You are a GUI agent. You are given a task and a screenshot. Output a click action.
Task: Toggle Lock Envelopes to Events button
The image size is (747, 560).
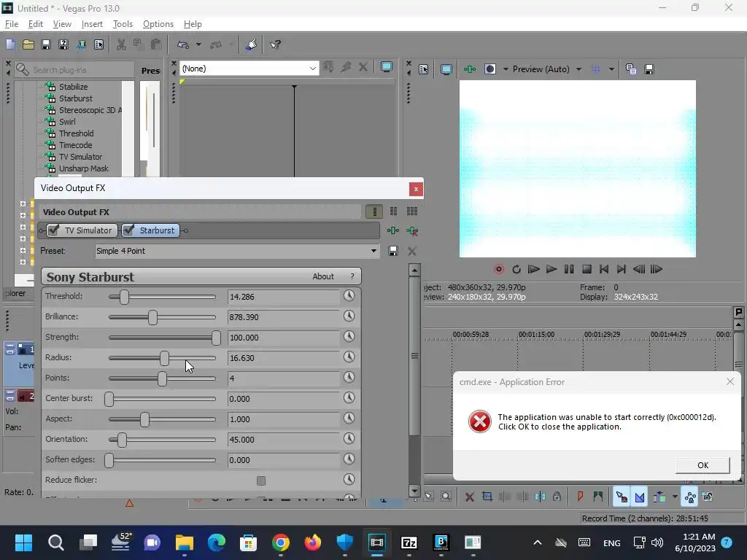tap(690, 497)
